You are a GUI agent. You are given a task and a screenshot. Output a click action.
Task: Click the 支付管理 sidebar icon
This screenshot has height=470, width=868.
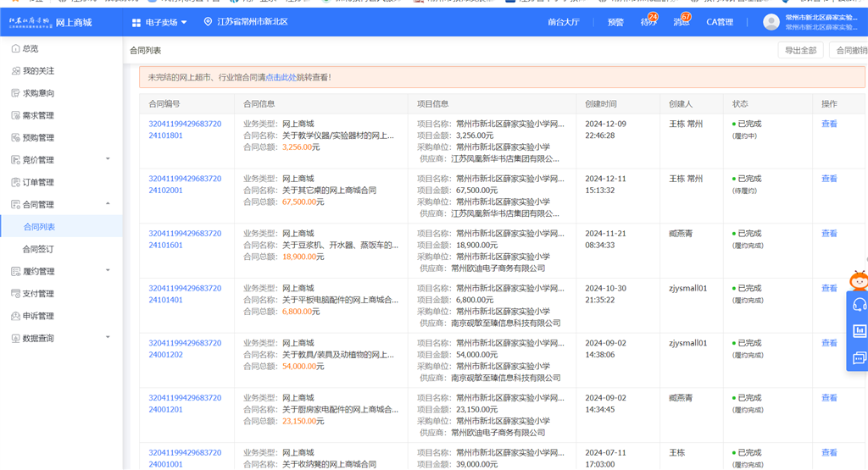15,294
